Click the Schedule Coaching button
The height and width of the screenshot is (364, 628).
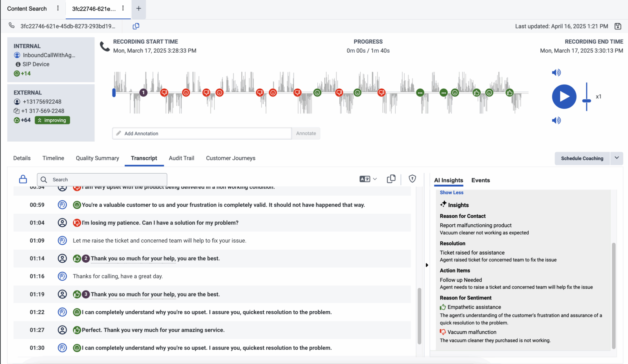(582, 158)
